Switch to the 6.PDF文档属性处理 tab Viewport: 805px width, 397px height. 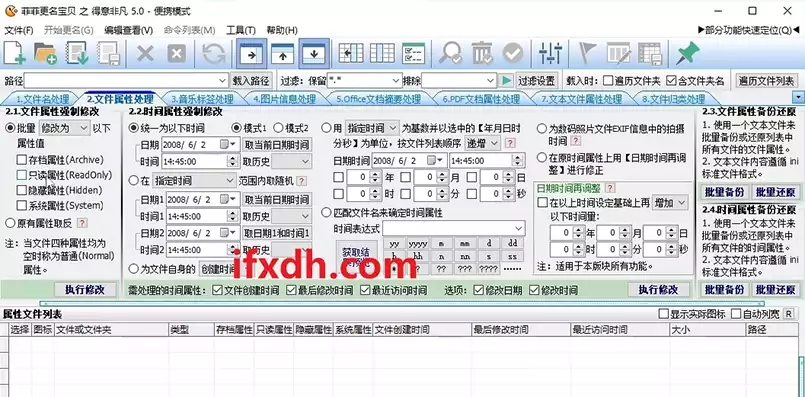pyautogui.click(x=481, y=99)
